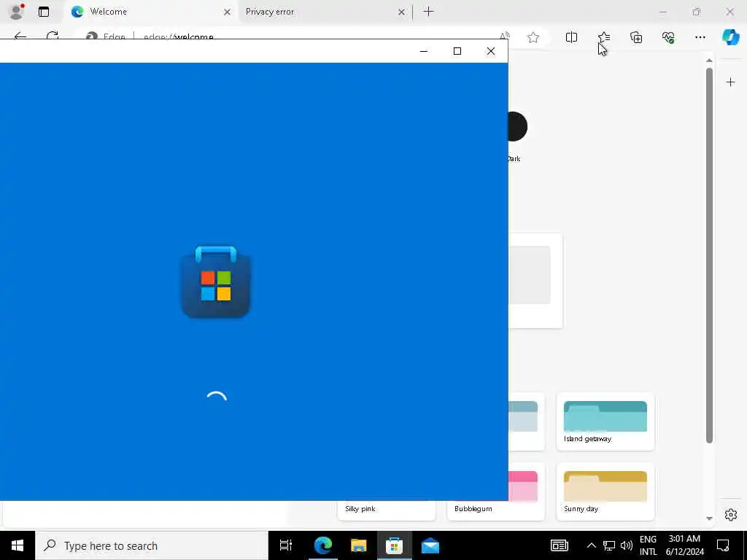
Task: Open the notification center icon
Action: pos(723,545)
